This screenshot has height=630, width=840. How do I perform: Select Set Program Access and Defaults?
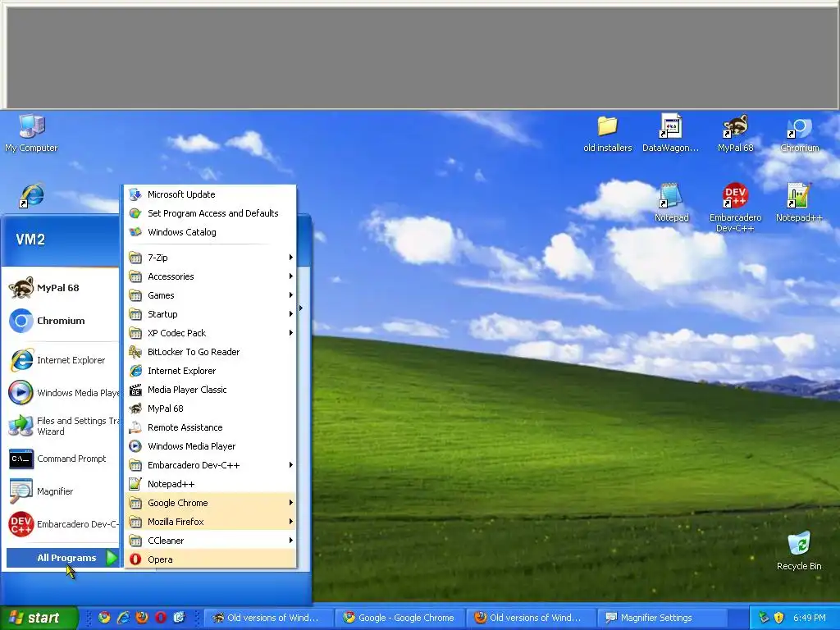(x=211, y=213)
